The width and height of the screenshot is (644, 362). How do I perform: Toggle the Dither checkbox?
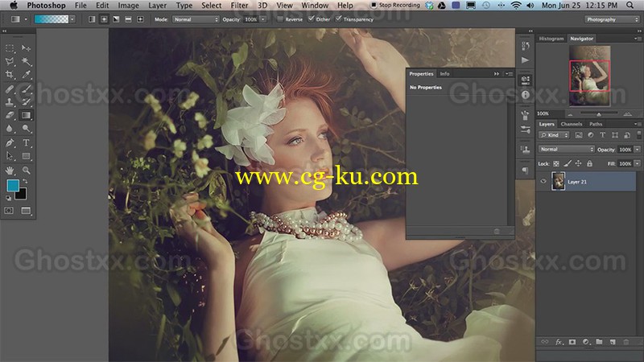coord(312,19)
